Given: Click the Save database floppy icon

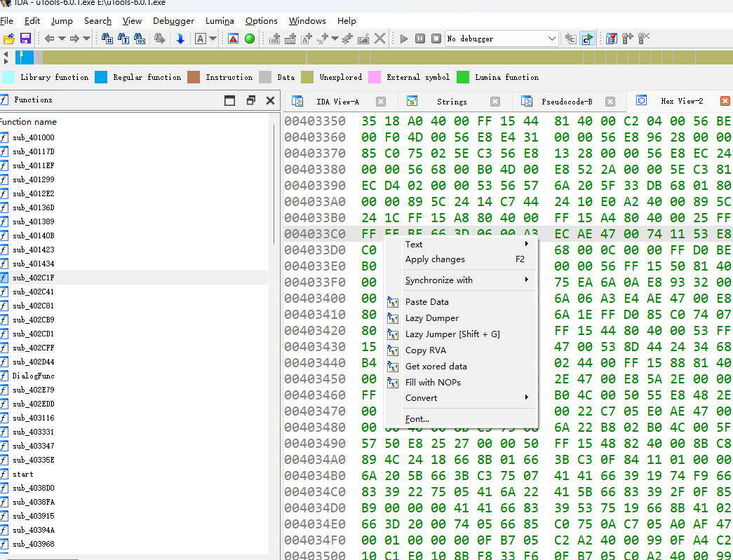Looking at the screenshot, I should click(25, 39).
